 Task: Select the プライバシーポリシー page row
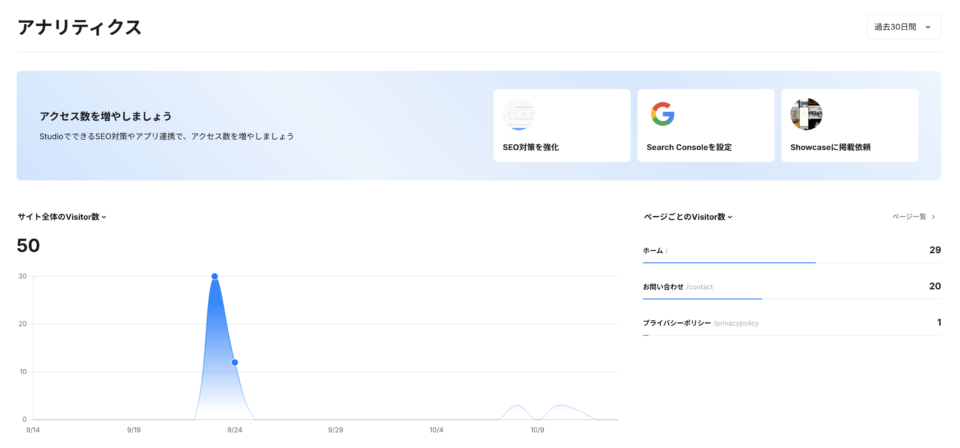coord(791,323)
